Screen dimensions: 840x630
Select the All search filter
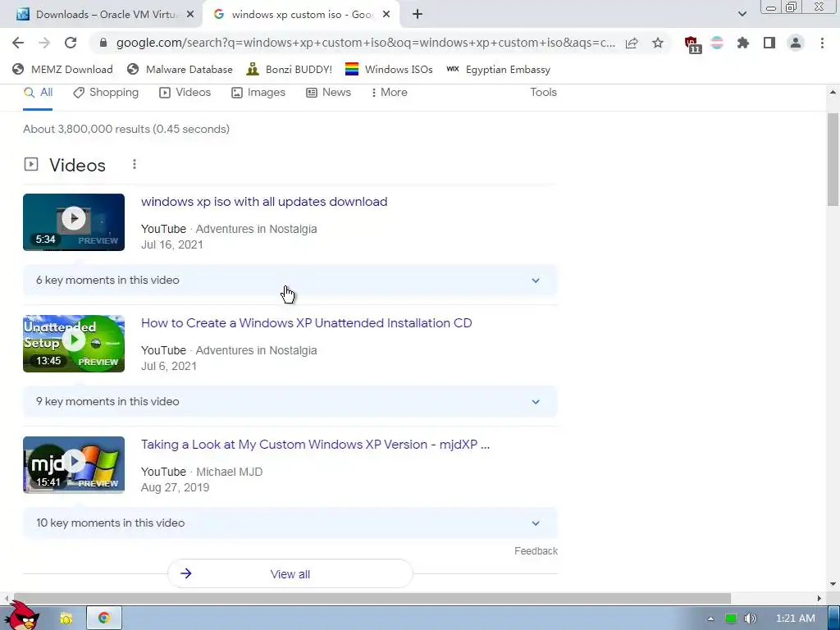tap(38, 92)
